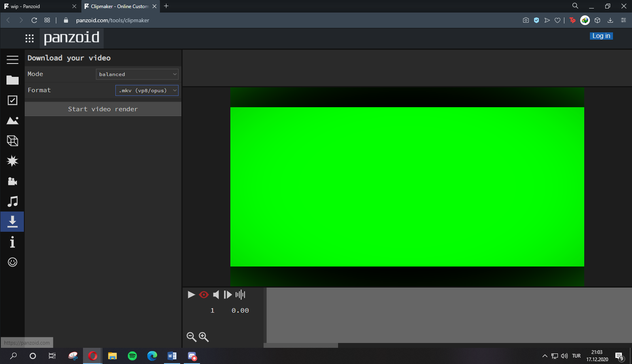
Task: Open the background mountains panel
Action: [13, 121]
